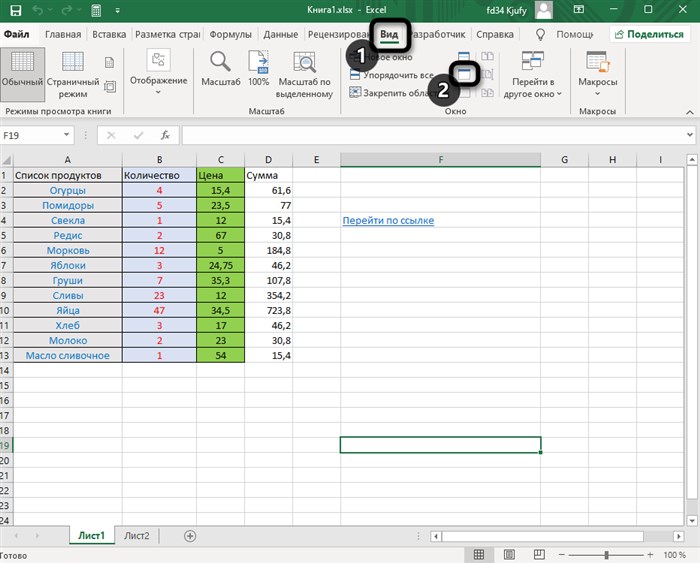700x563 pixels.
Task: Click the Redo arrow in quick access
Action: (67, 10)
